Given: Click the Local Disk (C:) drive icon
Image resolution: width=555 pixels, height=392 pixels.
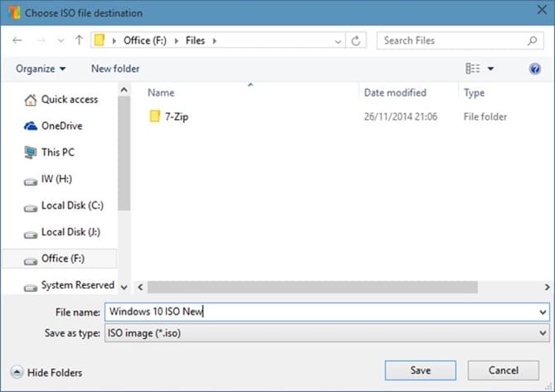Looking at the screenshot, I should pyautogui.click(x=31, y=208).
